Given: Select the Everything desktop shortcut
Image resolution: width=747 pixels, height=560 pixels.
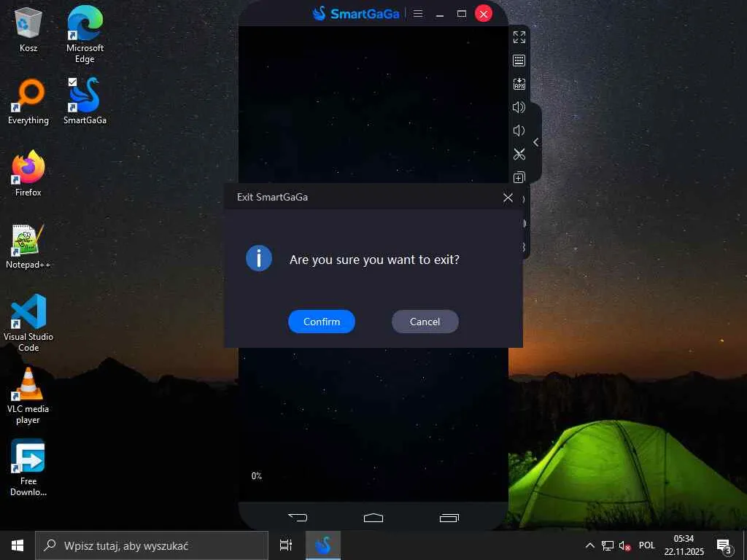Looking at the screenshot, I should click(28, 102).
